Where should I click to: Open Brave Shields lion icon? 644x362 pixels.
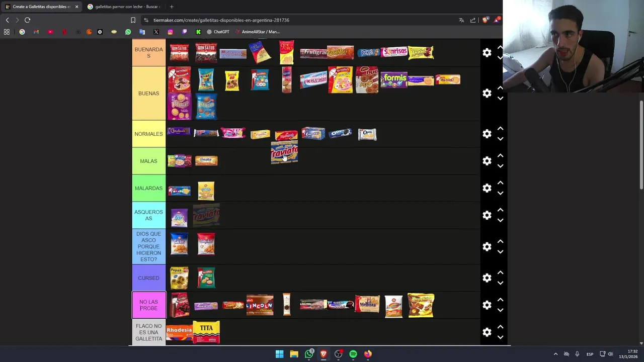(x=485, y=20)
